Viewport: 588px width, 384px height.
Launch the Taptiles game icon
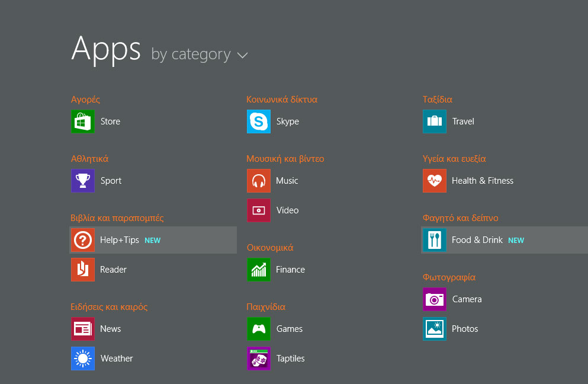[259, 359]
